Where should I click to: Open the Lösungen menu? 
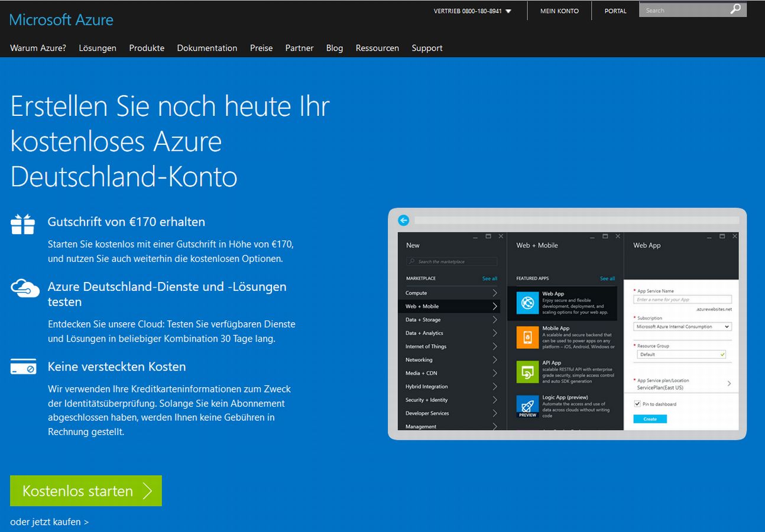coord(98,48)
